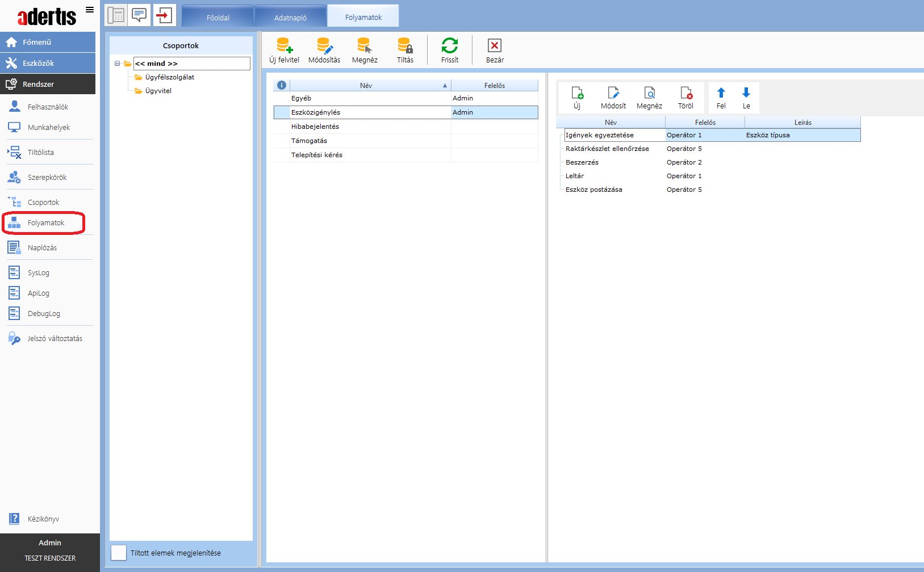Open Felhasználók in the sidebar
The image size is (924, 572).
pyautogui.click(x=48, y=107)
